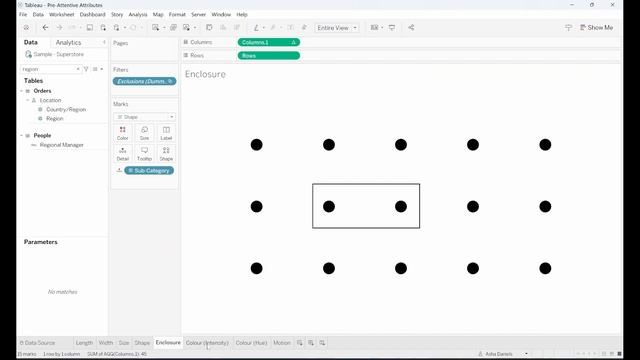Viewport: 640px width, 360px height.
Task: Switch to the Length sheet tab
Action: tap(84, 343)
